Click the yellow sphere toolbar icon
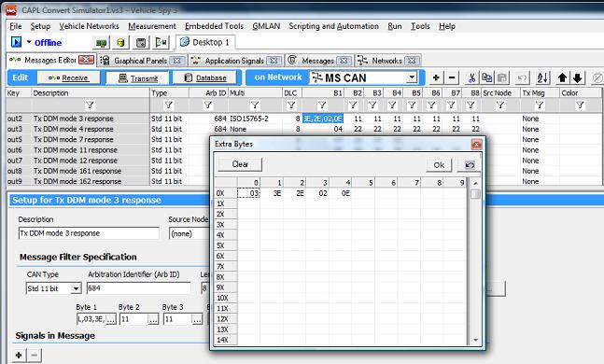Screen dimensions: 604x364 (x=120, y=43)
